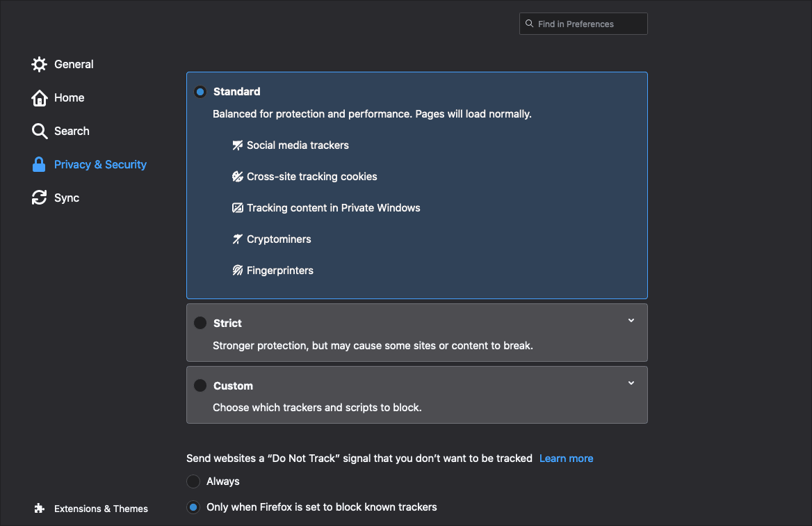Click the Cross-site tracking cookies label
This screenshot has width=812, height=526.
click(x=311, y=177)
